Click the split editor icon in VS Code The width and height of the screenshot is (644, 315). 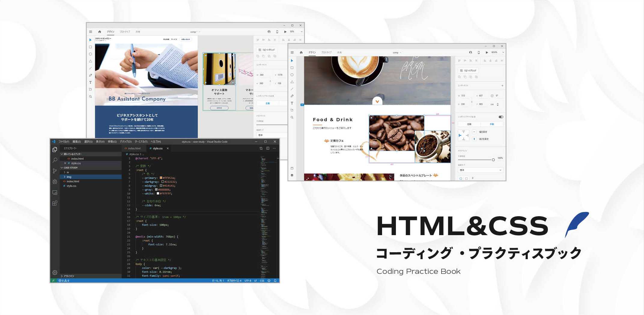[268, 148]
